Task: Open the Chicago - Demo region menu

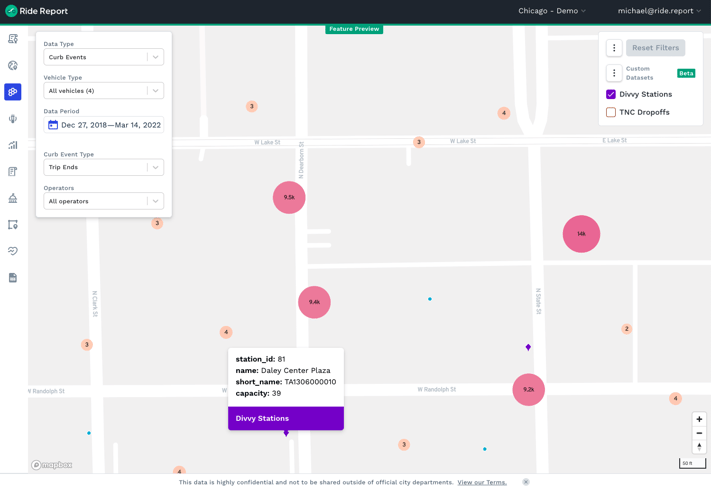Action: tap(552, 11)
